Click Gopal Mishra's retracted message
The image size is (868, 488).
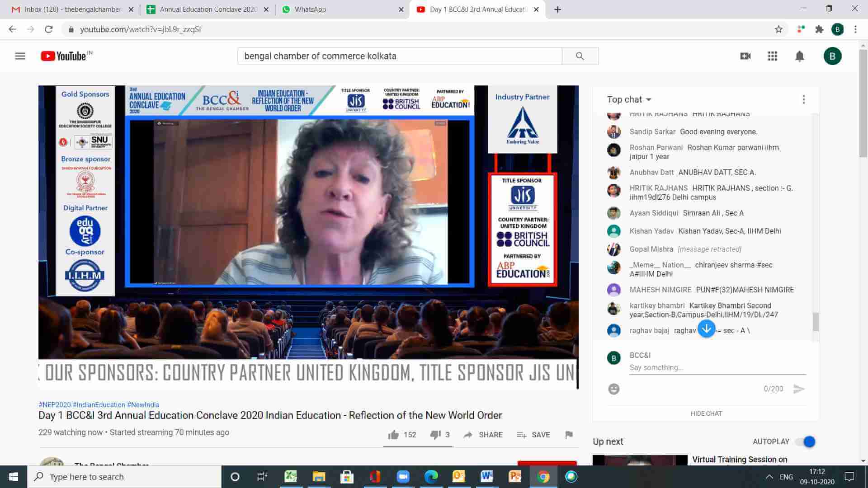tap(709, 249)
